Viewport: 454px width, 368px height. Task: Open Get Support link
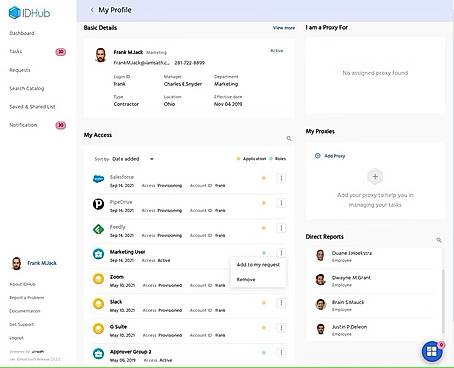click(x=22, y=324)
